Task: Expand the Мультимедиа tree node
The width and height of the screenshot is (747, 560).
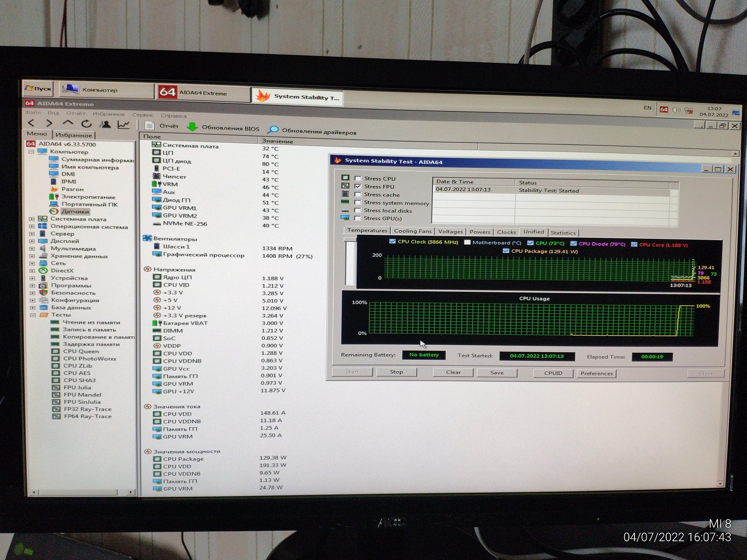Action: tap(32, 249)
